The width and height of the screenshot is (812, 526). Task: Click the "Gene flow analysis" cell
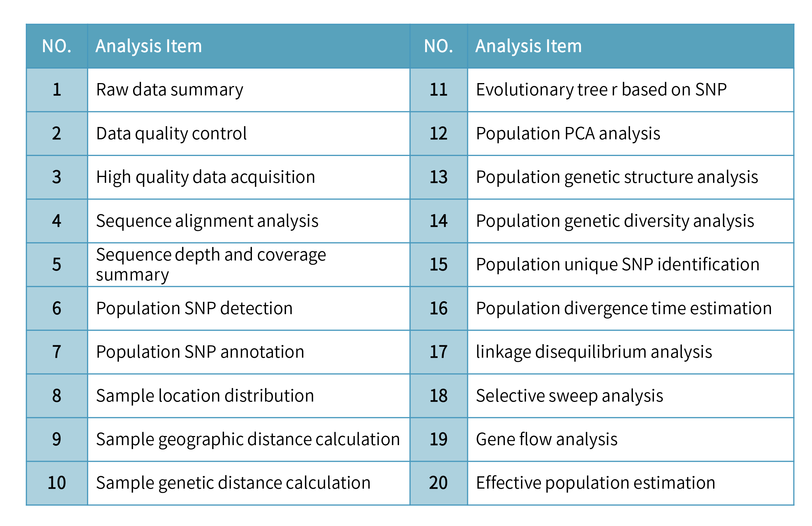pos(546,439)
